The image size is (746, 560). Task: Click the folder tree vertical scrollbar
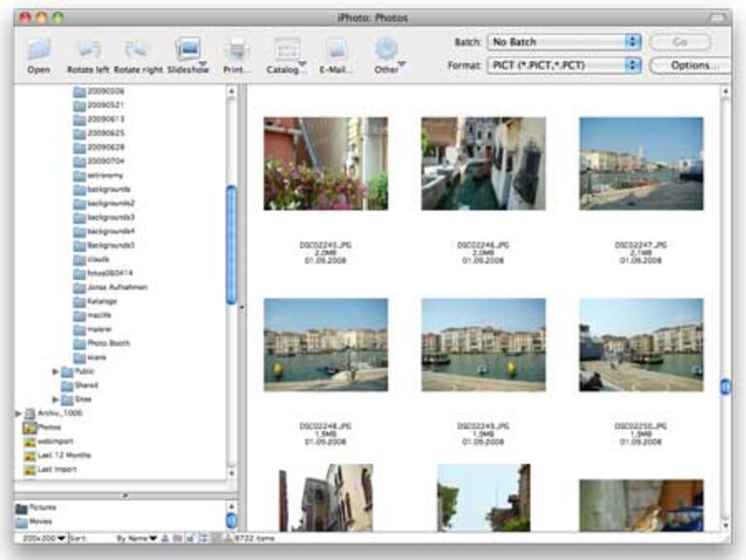[231, 242]
